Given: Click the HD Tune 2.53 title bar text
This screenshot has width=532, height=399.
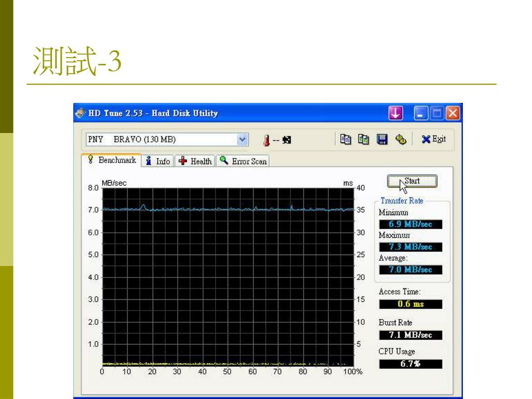Looking at the screenshot, I should point(153,113).
